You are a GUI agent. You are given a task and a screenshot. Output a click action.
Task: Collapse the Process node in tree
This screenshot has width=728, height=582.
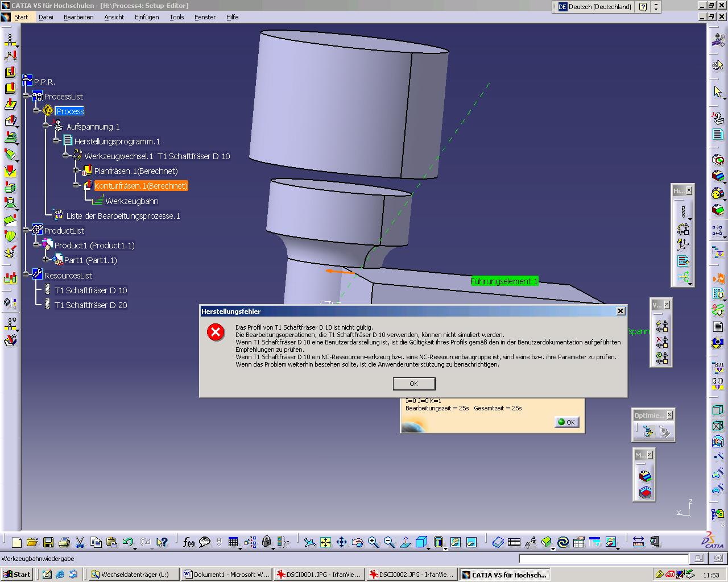[36, 111]
